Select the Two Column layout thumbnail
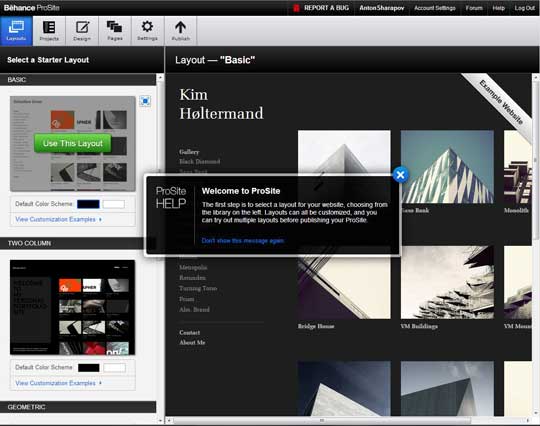The width and height of the screenshot is (540, 426). click(x=73, y=307)
